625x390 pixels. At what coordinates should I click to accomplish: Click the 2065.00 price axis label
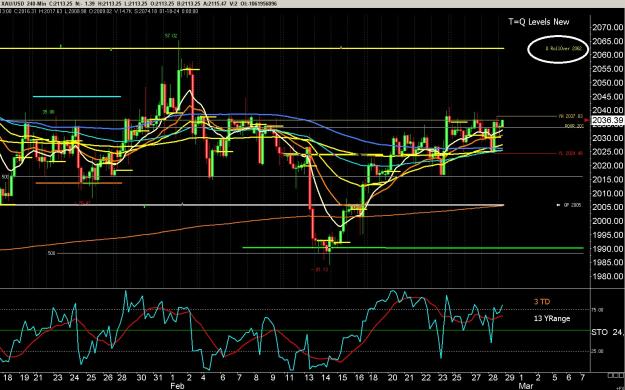point(608,41)
